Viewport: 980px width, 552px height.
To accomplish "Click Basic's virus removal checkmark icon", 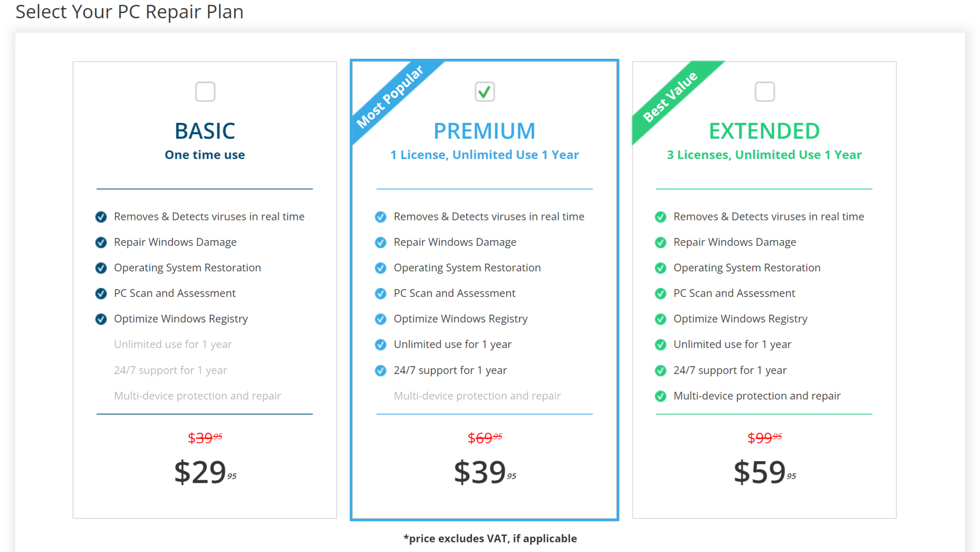I will coord(101,217).
